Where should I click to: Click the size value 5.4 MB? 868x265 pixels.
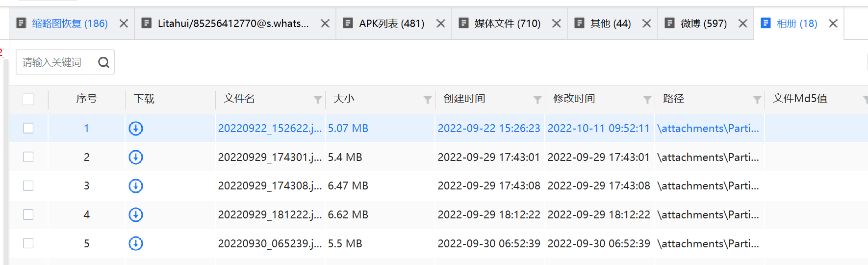coord(345,157)
